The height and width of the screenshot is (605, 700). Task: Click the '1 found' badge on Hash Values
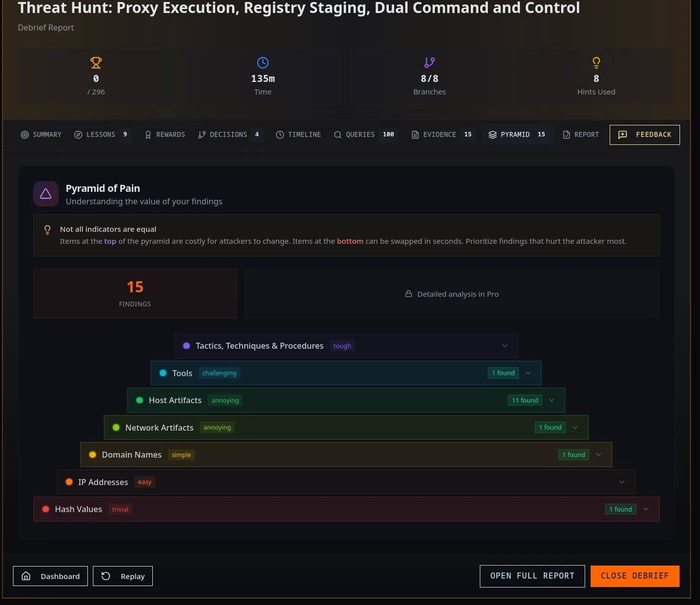point(621,509)
